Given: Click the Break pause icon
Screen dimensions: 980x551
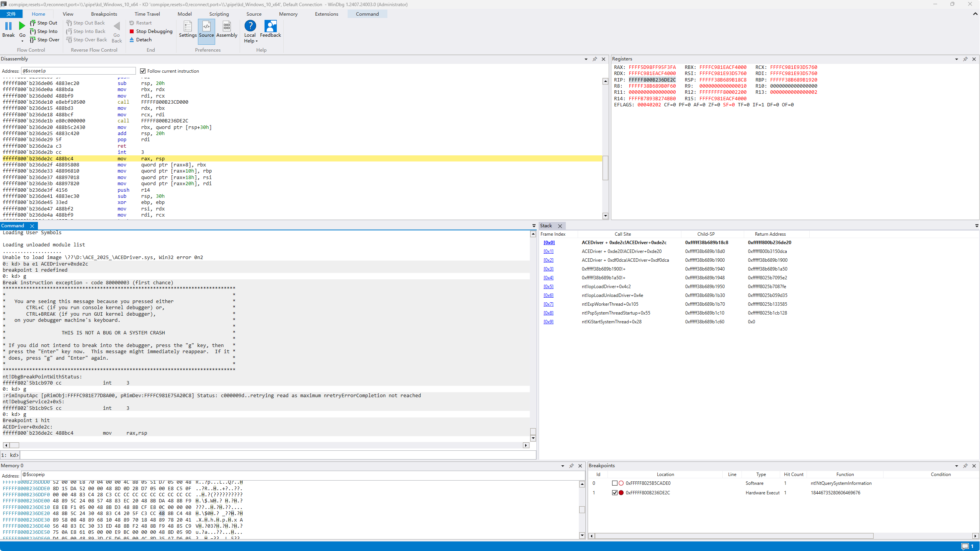Looking at the screenshot, I should click(8, 26).
